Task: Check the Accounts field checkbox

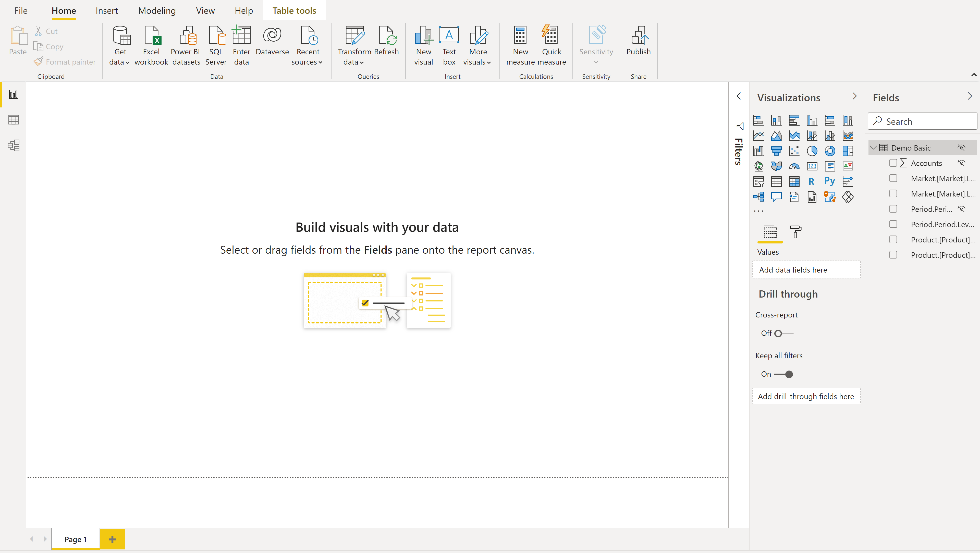Action: (893, 163)
